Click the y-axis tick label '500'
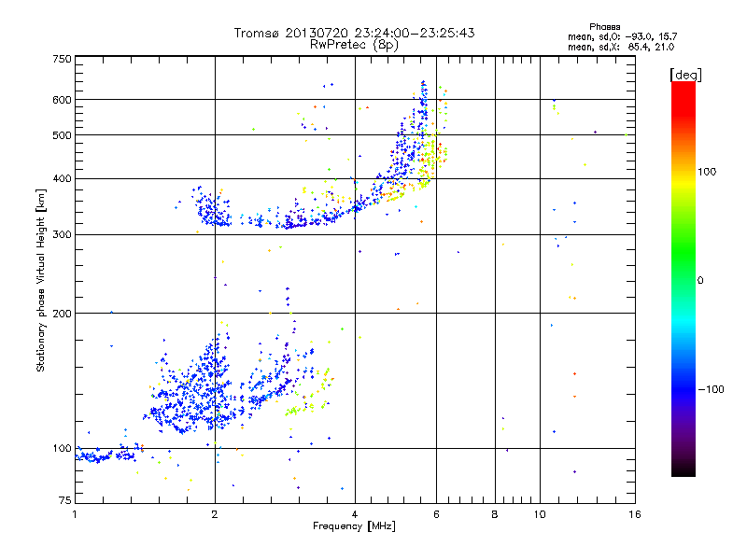 (63, 135)
